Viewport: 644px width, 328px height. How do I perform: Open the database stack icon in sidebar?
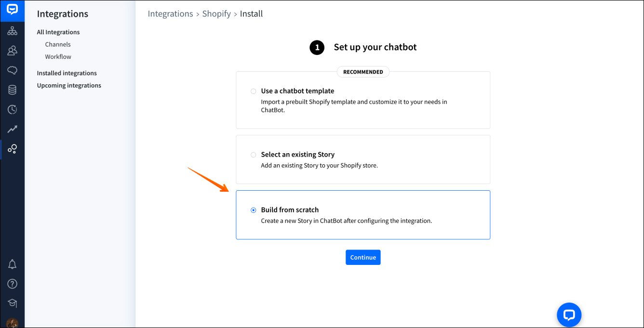coord(12,90)
